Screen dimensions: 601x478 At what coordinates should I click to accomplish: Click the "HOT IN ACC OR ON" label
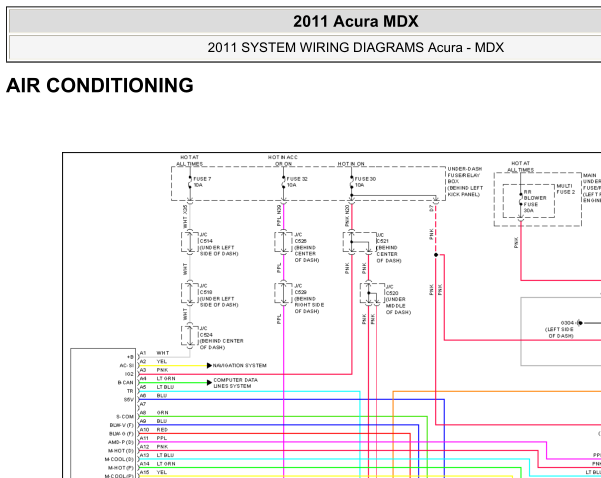pos(283,161)
